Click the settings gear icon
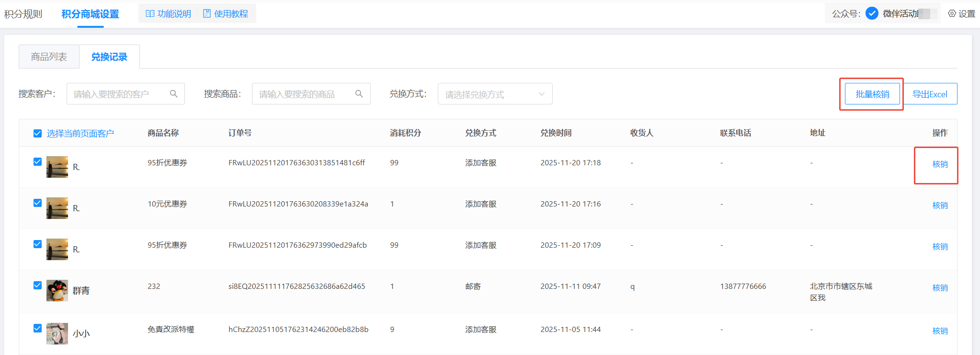This screenshot has height=355, width=980. tap(952, 14)
